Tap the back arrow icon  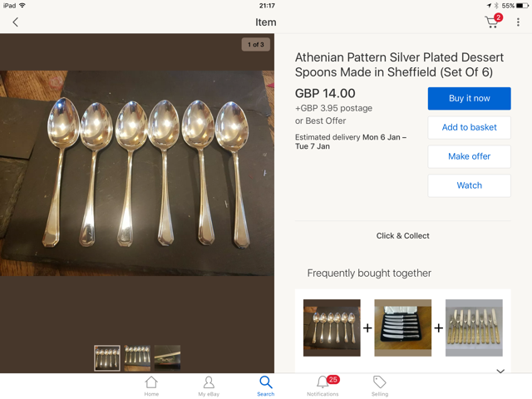click(x=15, y=22)
